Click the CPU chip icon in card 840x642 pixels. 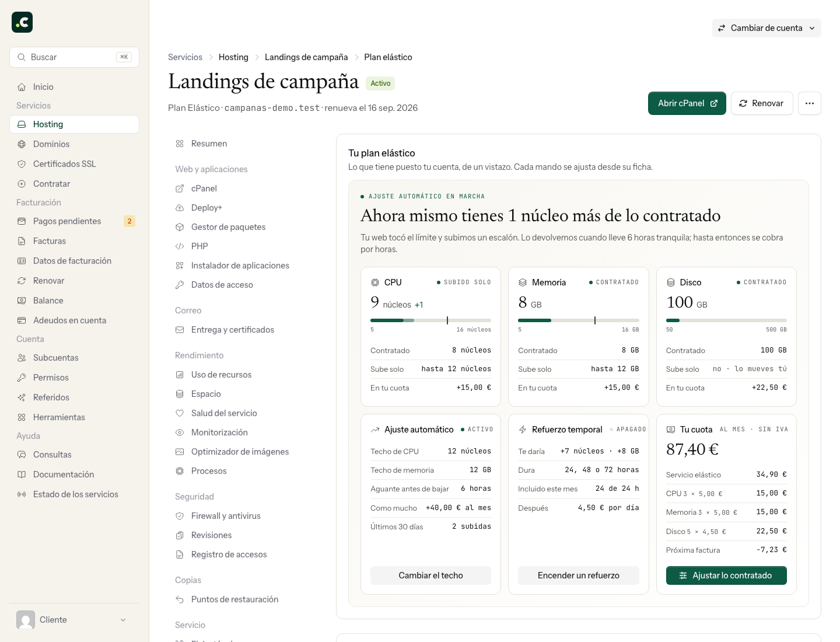pos(375,282)
